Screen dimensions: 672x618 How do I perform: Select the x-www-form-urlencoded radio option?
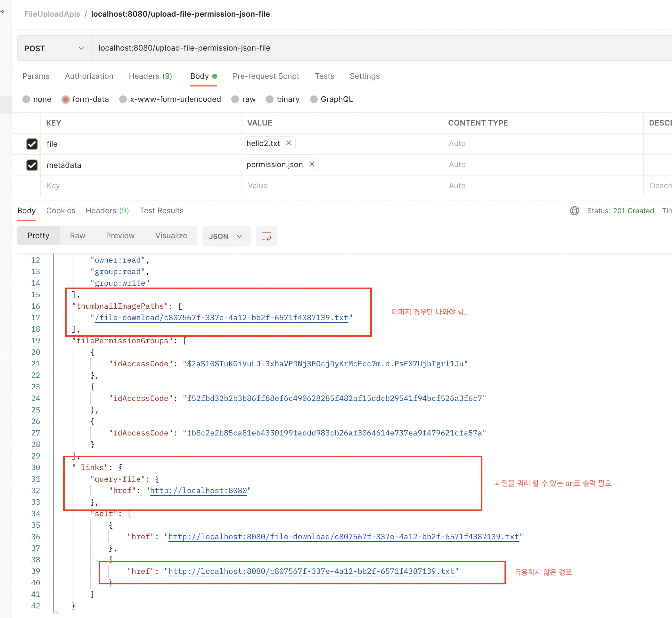(123, 99)
